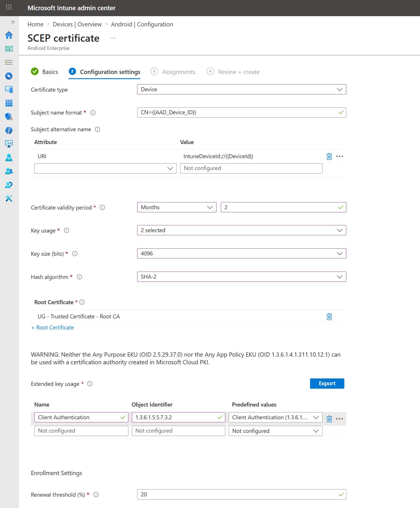This screenshot has height=508, width=420.
Task: Click the Renewal threshold field showing 20
Action: [x=241, y=494]
